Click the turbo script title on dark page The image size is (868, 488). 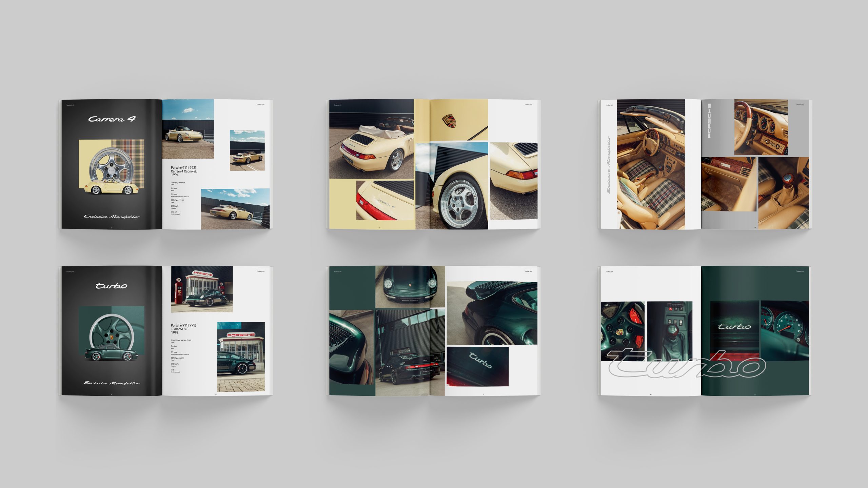pos(112,286)
